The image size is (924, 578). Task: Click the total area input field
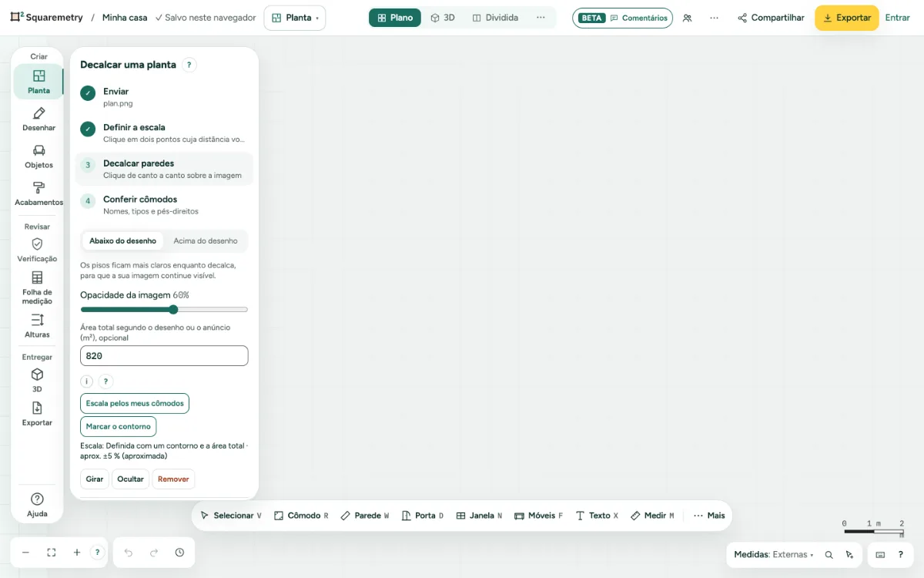[x=164, y=356]
